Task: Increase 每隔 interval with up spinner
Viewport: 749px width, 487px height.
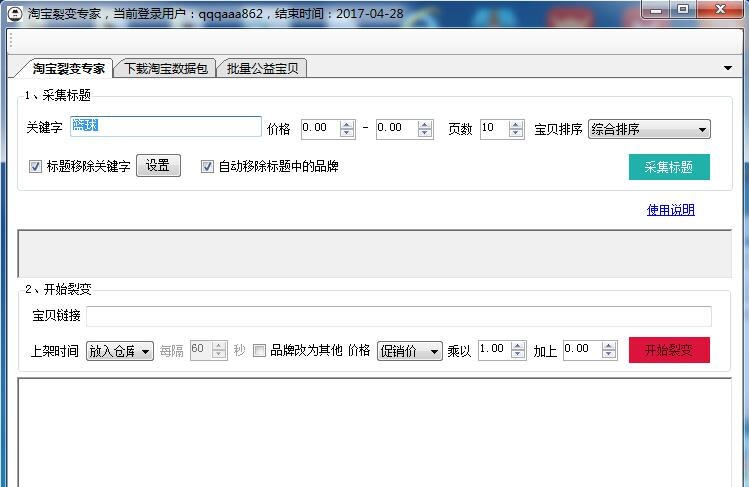Action: 219,346
